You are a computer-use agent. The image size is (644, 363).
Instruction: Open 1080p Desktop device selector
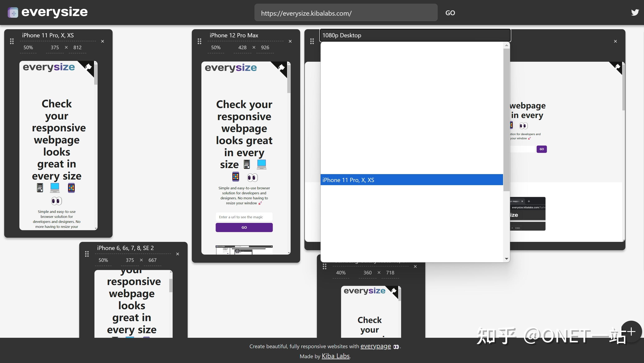tap(415, 35)
